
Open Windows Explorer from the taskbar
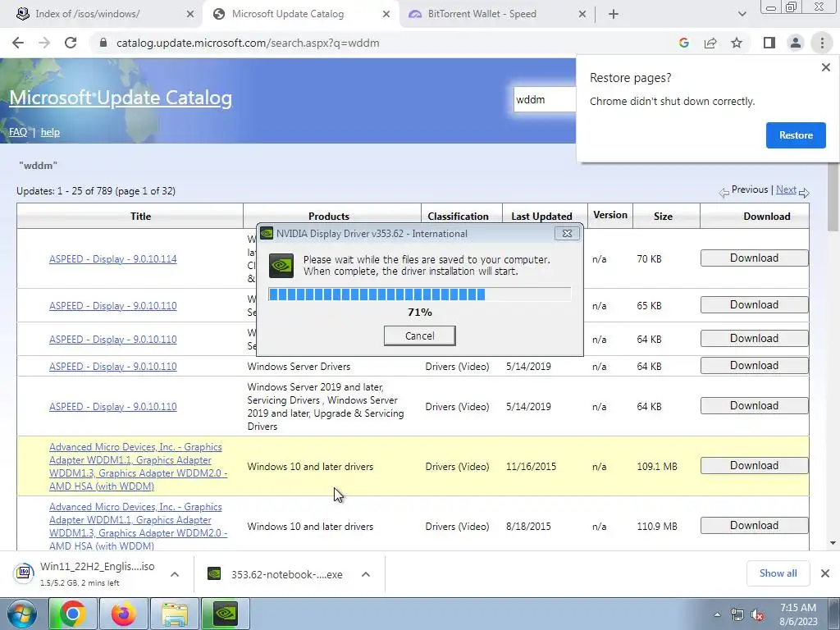174,614
